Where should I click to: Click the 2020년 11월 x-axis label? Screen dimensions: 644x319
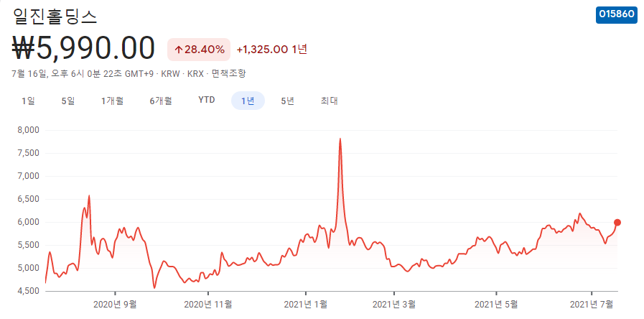coord(208,305)
